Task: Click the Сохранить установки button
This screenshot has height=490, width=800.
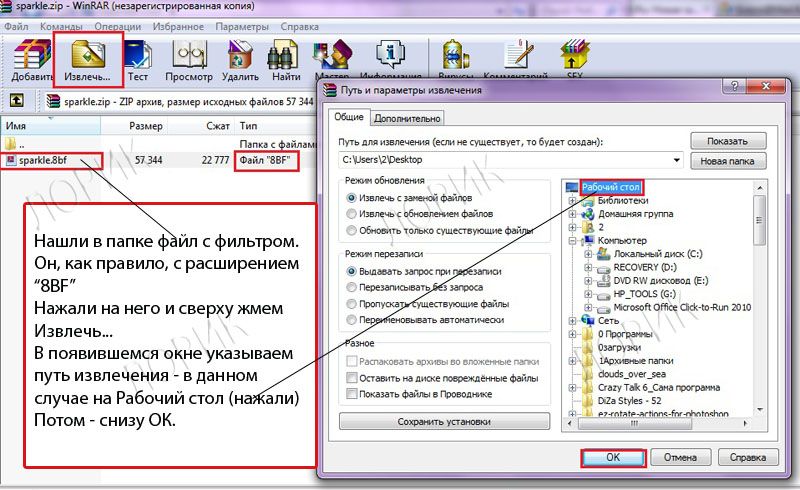Action: tap(444, 422)
